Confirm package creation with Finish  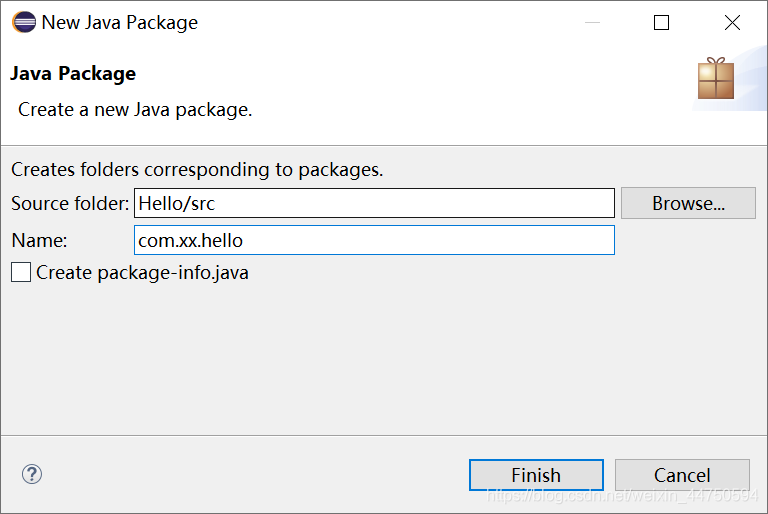click(536, 475)
